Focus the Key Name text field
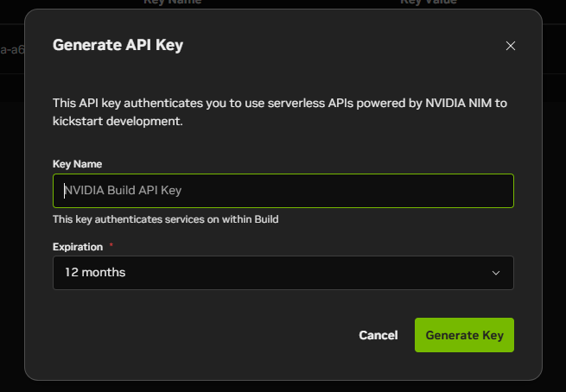This screenshot has height=392, width=566. pos(283,191)
